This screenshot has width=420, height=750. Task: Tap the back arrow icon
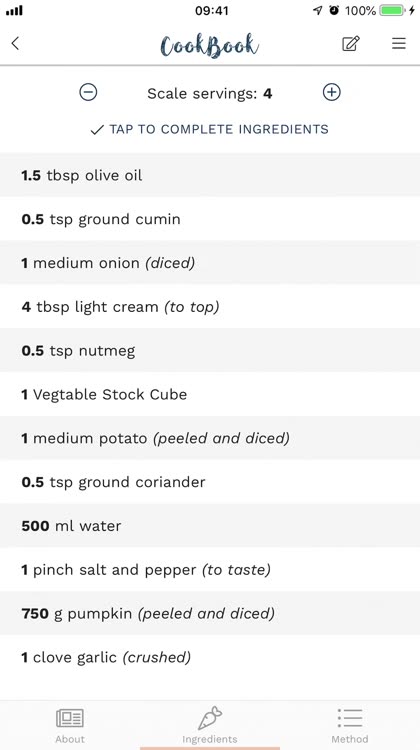point(15,44)
